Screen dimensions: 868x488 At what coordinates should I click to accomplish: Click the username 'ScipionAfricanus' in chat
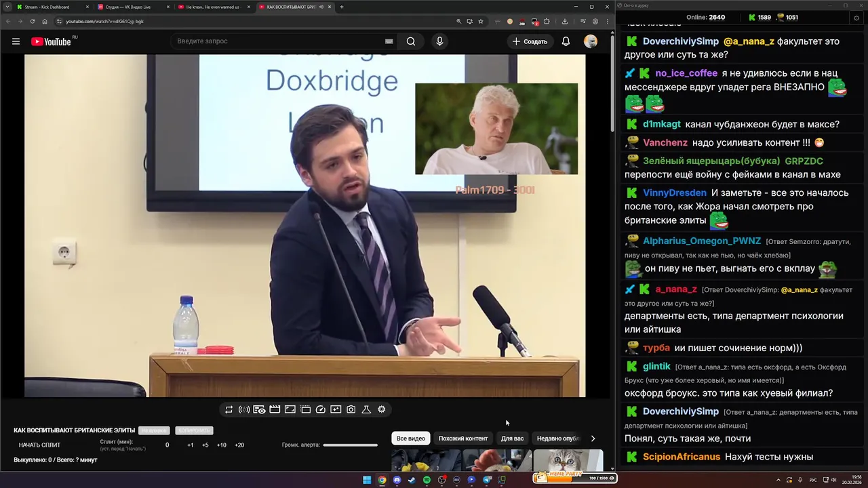point(682,457)
